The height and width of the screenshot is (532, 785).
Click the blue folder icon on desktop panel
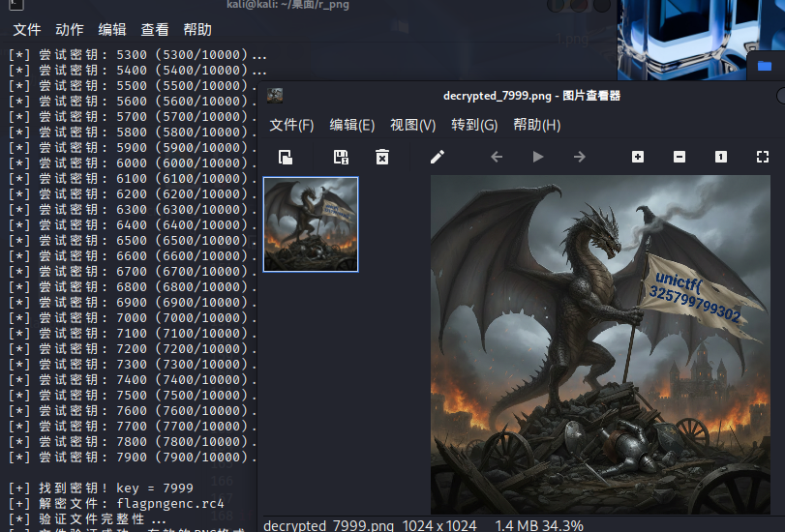[765, 65]
